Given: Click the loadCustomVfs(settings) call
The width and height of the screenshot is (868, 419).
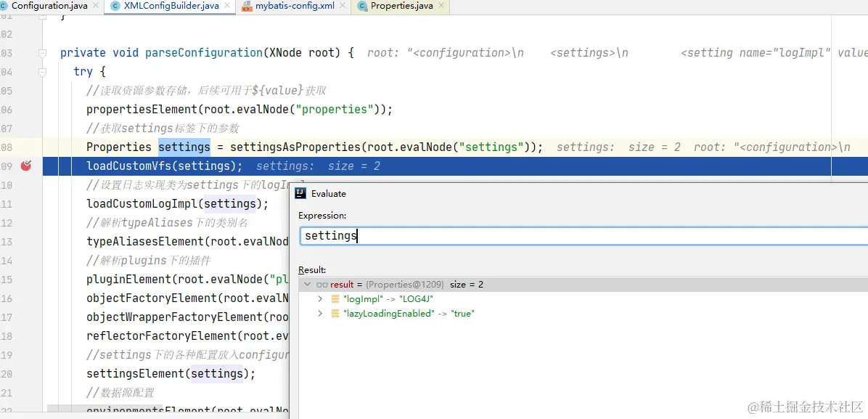Looking at the screenshot, I should pos(165,166).
